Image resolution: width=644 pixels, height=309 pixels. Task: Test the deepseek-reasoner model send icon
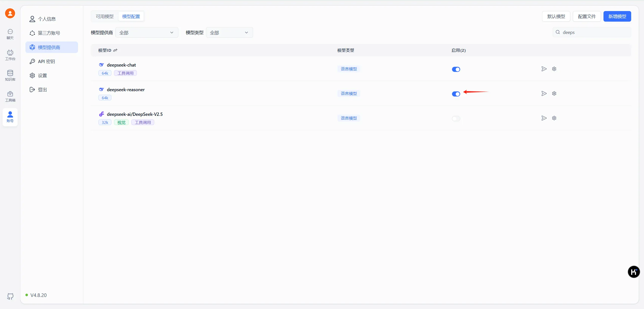coord(544,93)
